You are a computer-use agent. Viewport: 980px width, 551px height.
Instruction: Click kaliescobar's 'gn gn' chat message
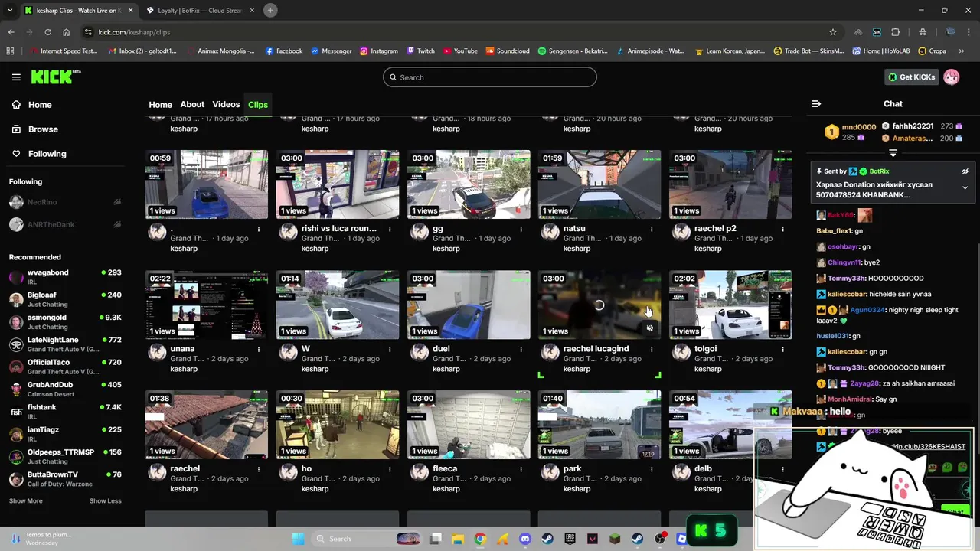(851, 352)
